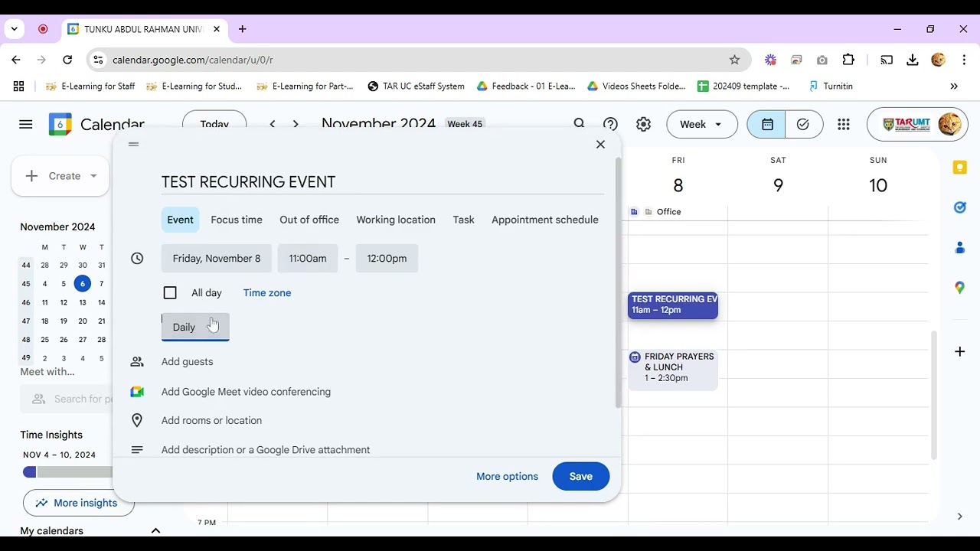Open the calendar search icon
Screen dimensions: 980x551
(x=580, y=124)
